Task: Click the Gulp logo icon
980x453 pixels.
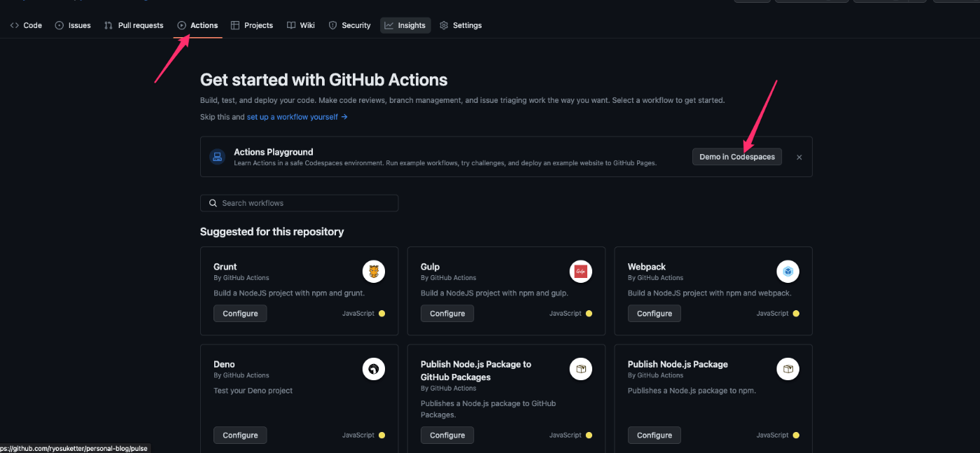Action: pyautogui.click(x=581, y=272)
